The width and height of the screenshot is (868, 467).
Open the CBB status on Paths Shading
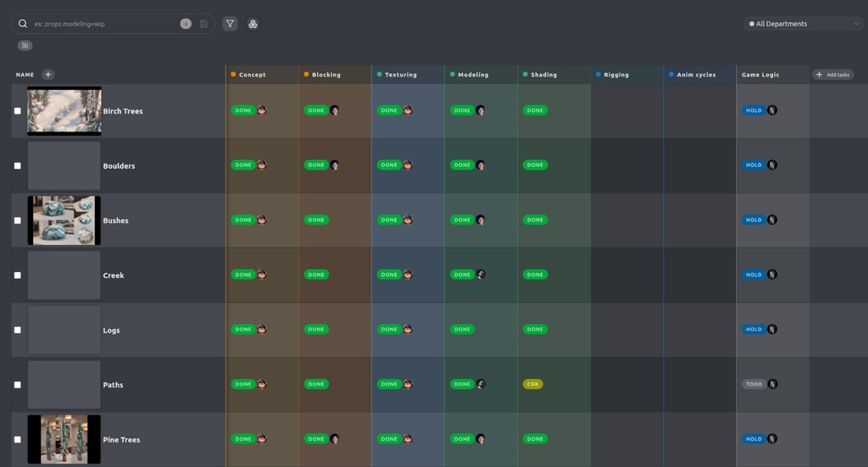[532, 384]
